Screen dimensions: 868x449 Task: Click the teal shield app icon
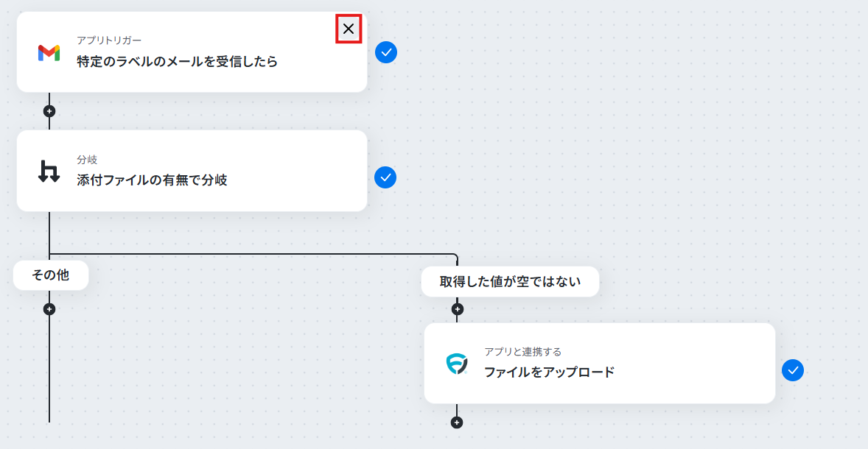point(457,364)
